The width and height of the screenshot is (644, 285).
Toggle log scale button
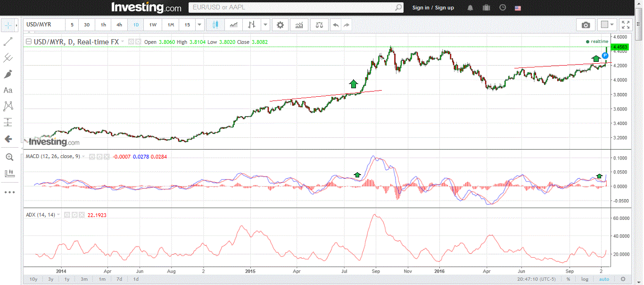[x=585, y=279]
